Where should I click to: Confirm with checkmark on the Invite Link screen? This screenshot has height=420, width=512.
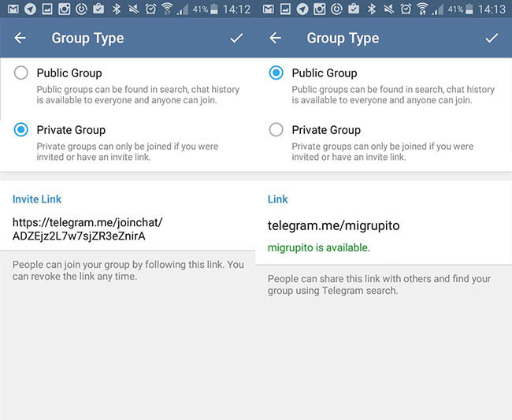click(x=236, y=38)
